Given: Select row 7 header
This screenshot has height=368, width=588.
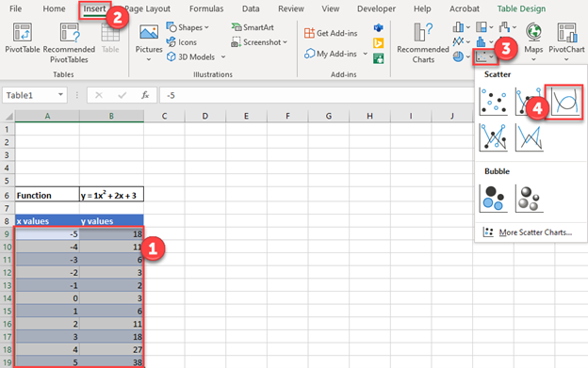Looking at the screenshot, I should (8, 208).
